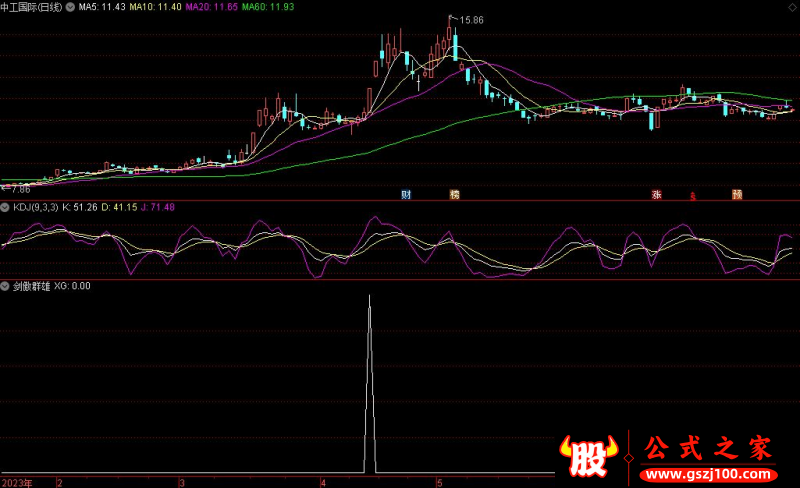
Task: Select the 精 marker beside the 财 marker
Action: click(x=455, y=194)
